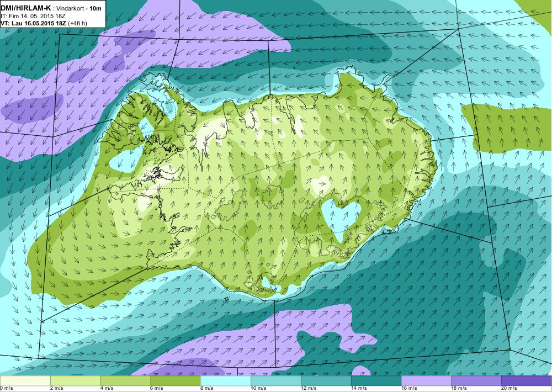The width and height of the screenshot is (552, 392).
Task: Click the "IT: Fim 14. 05. 2015 18Z" line
Action: coord(33,16)
